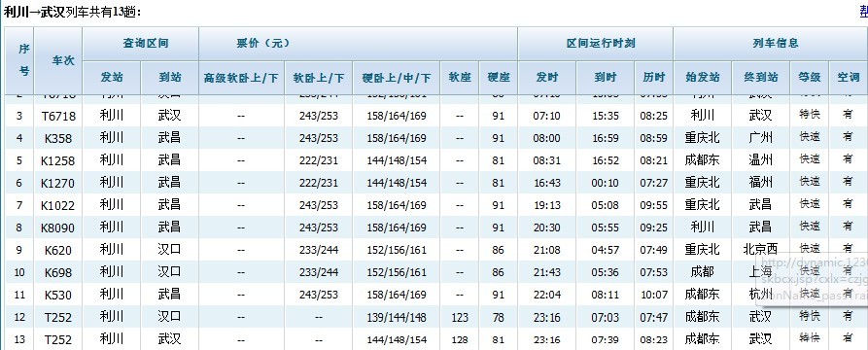This screenshot has width=868, height=350.
Task: Select train number K1258
Action: coord(58,160)
